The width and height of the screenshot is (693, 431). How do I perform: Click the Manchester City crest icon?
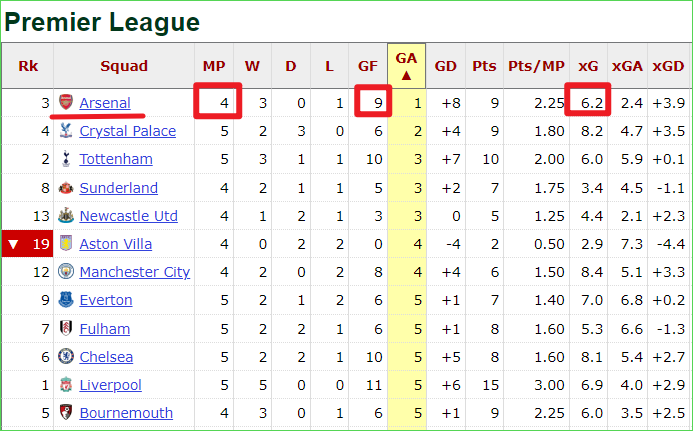(66, 271)
